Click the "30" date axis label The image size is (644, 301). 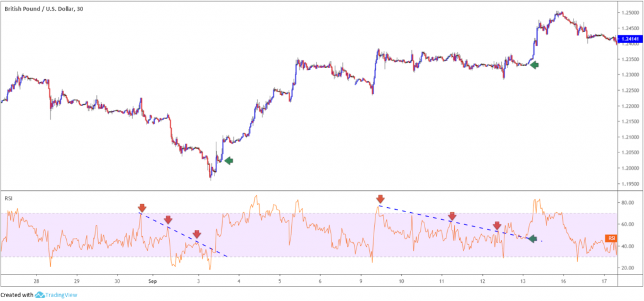click(x=118, y=281)
